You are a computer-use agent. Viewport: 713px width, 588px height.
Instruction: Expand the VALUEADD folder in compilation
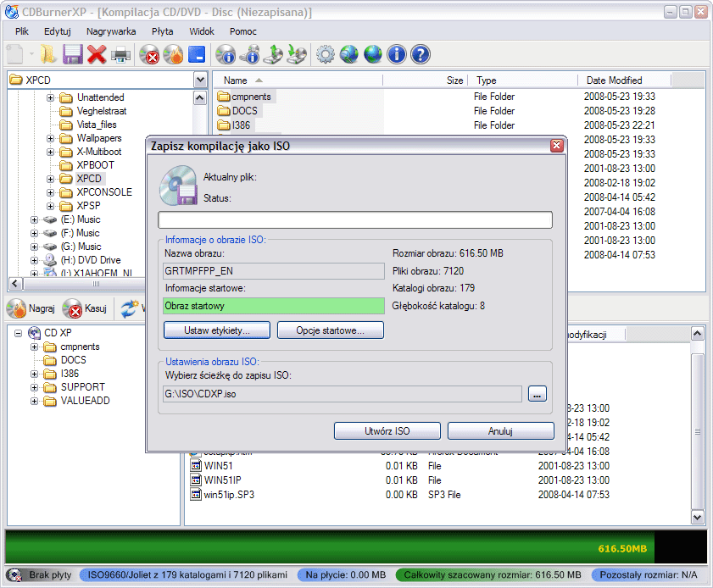[x=34, y=401]
